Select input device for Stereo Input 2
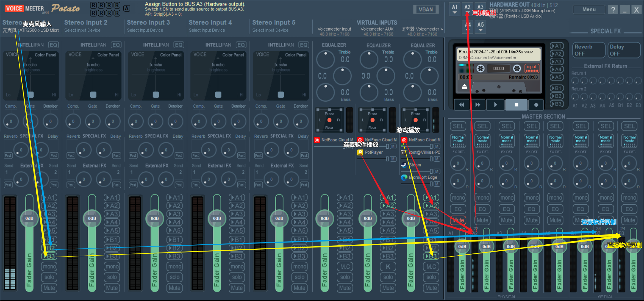 tap(82, 30)
